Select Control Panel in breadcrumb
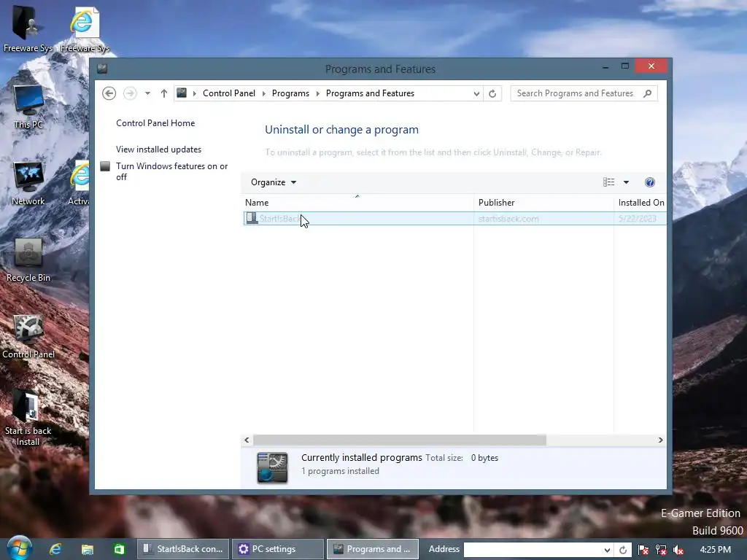 click(x=228, y=93)
